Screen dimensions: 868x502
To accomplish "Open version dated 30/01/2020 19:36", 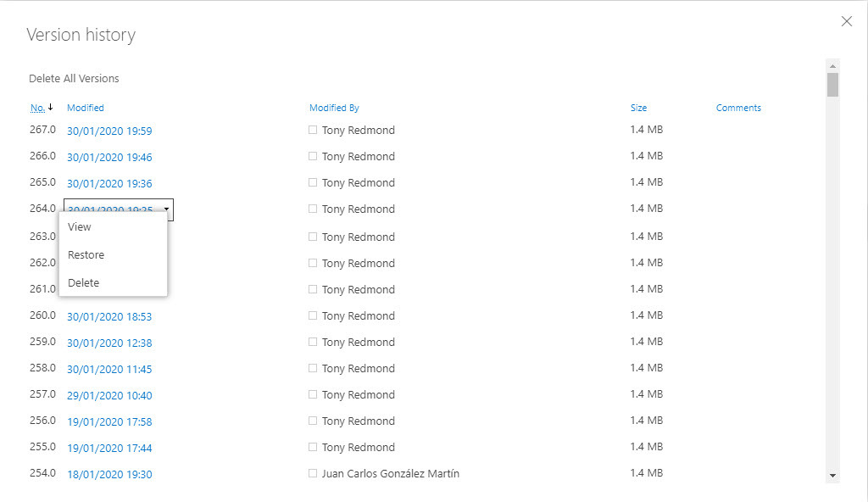I will click(x=109, y=183).
